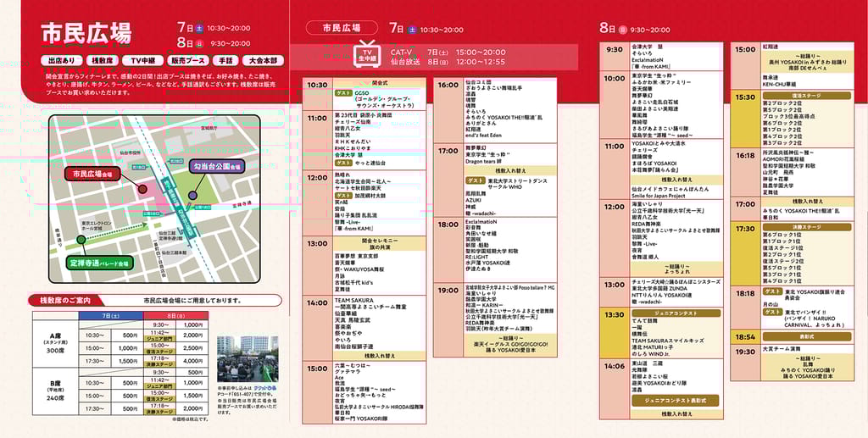Click the 市民広場会場 label on the map
The width and height of the screenshot is (868, 438).
coord(93,175)
